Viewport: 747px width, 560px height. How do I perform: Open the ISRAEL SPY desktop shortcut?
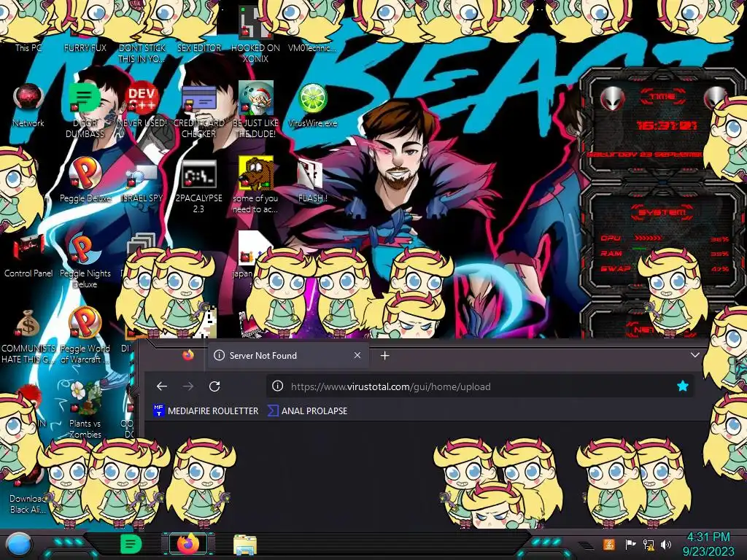click(x=142, y=183)
